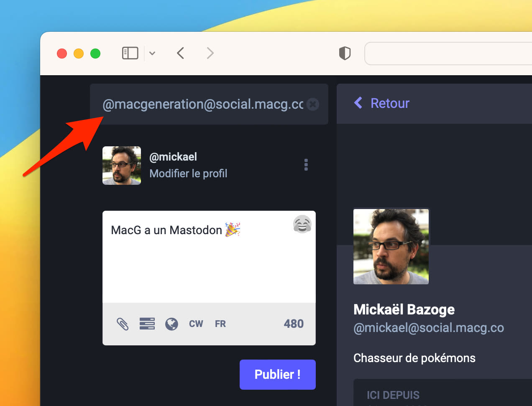This screenshot has width=532, height=406.
Task: Add a poll to the post
Action: click(x=147, y=324)
